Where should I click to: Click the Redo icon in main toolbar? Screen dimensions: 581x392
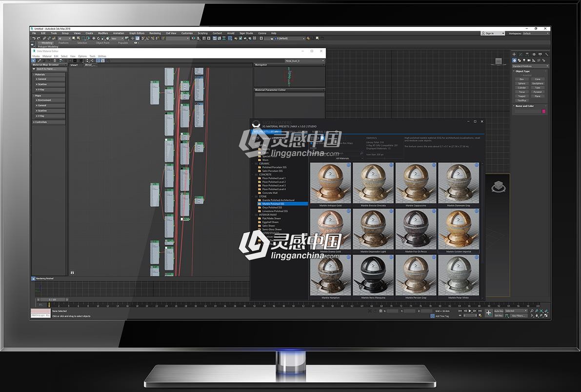pos(39,38)
